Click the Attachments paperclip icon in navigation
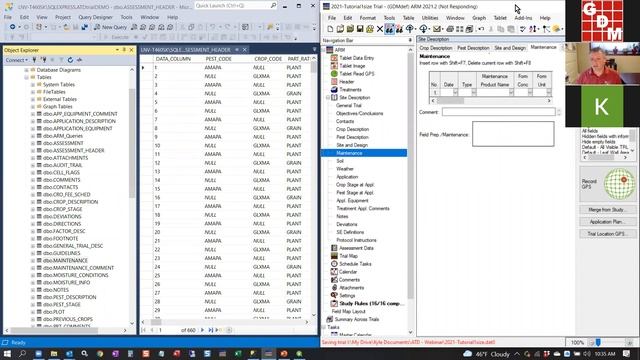 [x=334, y=287]
